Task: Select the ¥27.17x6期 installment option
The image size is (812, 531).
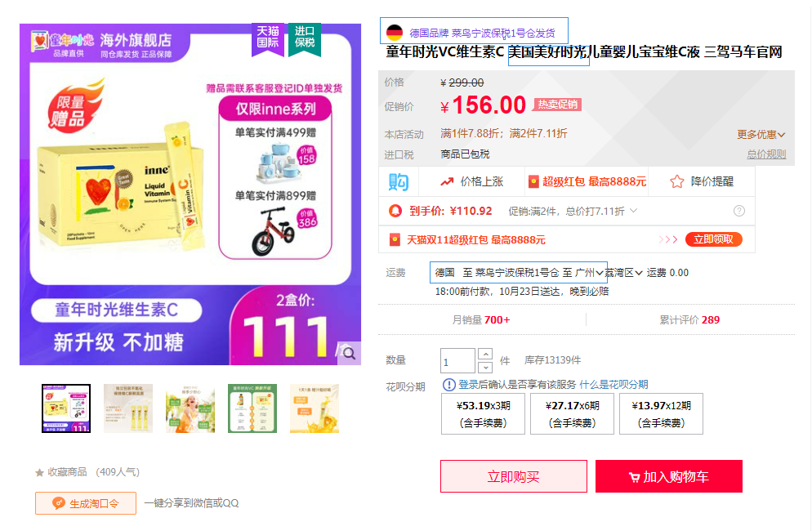Action: point(572,414)
